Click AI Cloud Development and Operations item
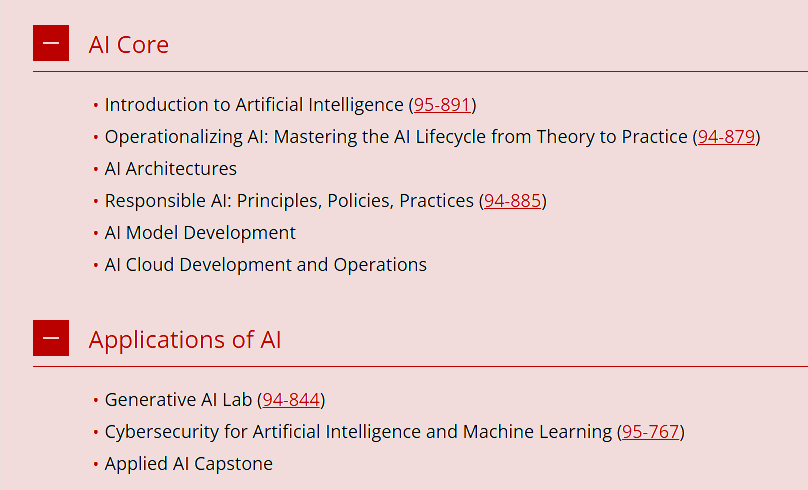 (265, 264)
